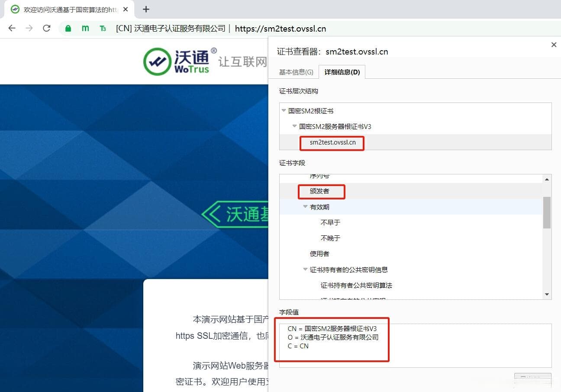Close the certificate viewer with X
Viewport: 561px width, 392px height.
click(x=554, y=45)
